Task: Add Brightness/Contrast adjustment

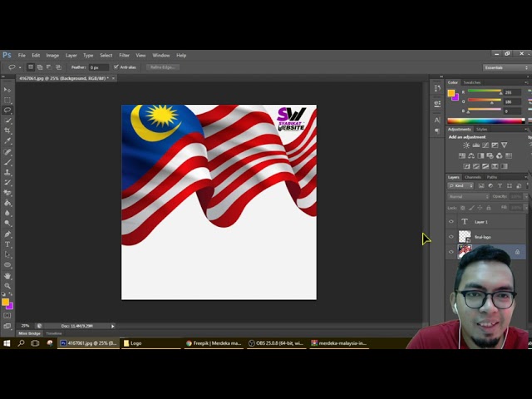Action: (x=466, y=145)
